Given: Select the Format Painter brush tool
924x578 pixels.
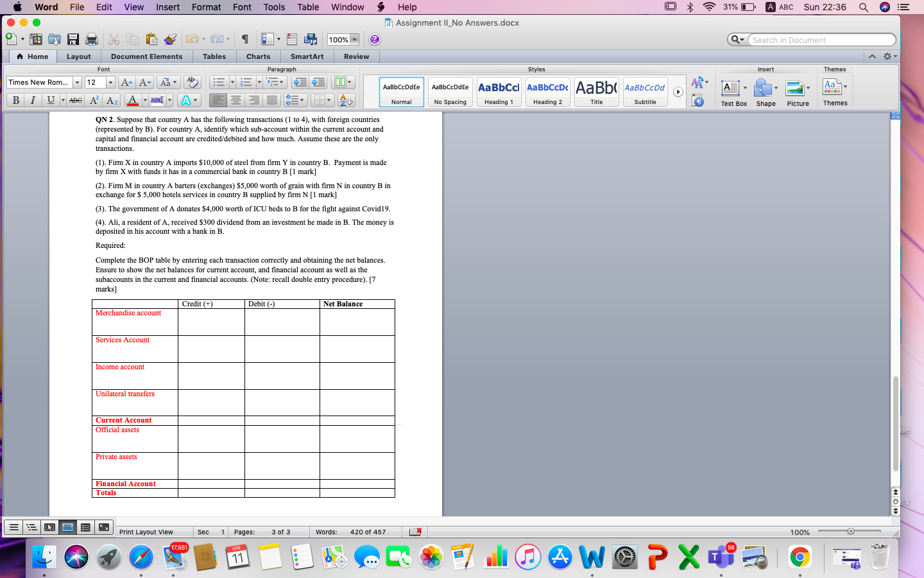Looking at the screenshot, I should click(x=171, y=39).
